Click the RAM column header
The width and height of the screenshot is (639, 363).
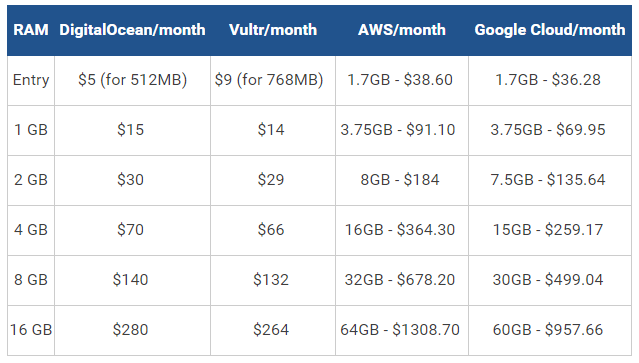[31, 30]
